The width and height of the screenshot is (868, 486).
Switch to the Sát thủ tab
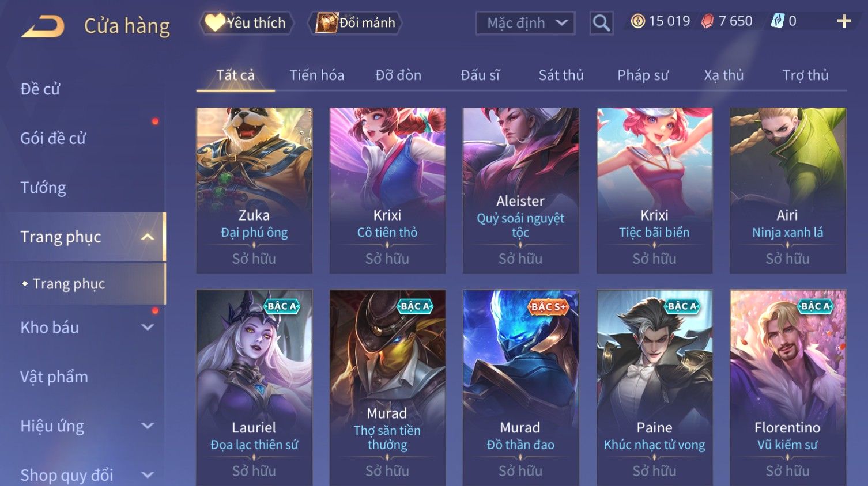(561, 75)
